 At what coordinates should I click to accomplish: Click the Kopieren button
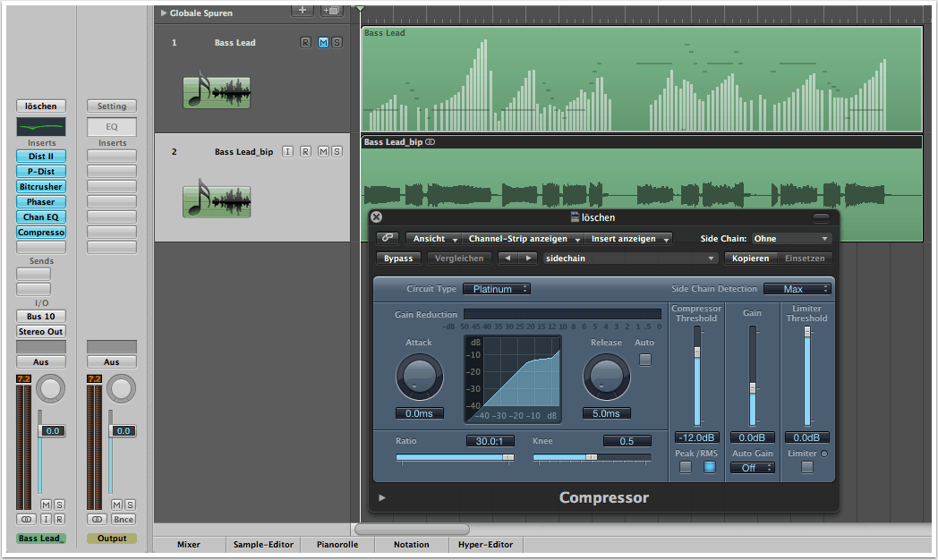[750, 259]
